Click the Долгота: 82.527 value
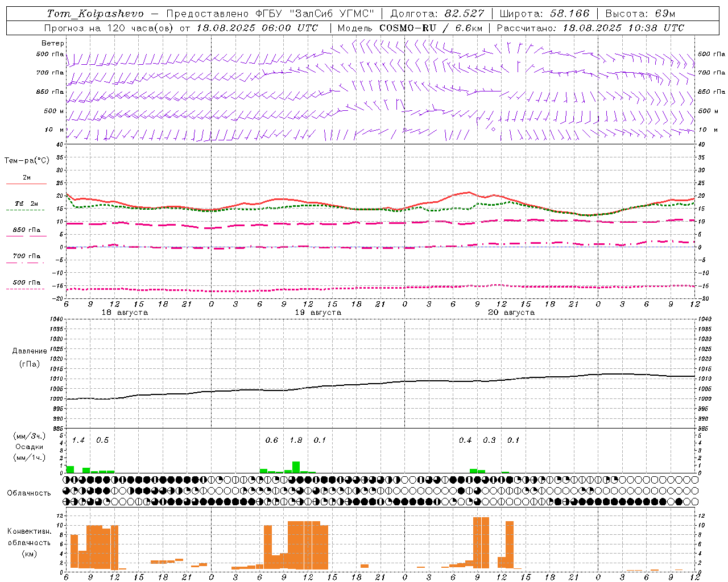 (x=437, y=14)
